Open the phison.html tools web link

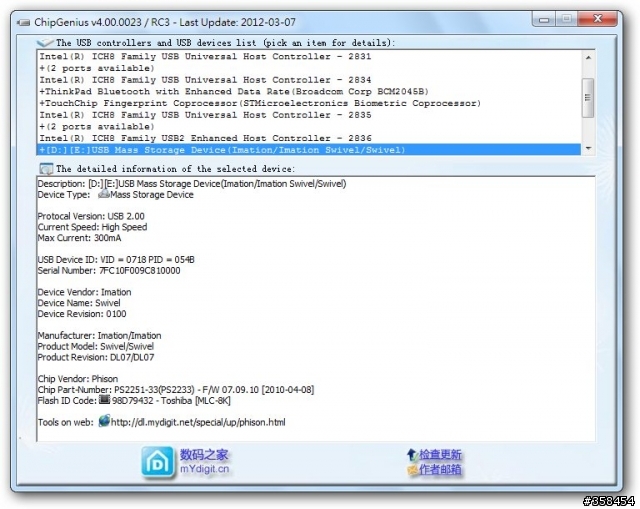[198, 422]
